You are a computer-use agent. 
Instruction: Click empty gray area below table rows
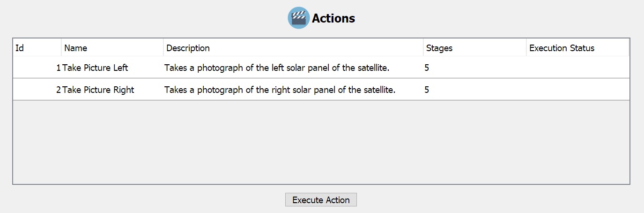click(321, 142)
